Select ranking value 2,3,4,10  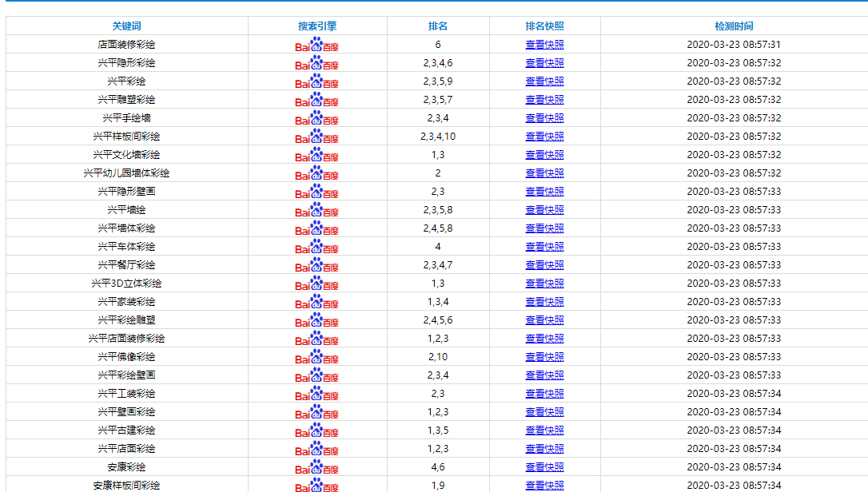coord(438,136)
